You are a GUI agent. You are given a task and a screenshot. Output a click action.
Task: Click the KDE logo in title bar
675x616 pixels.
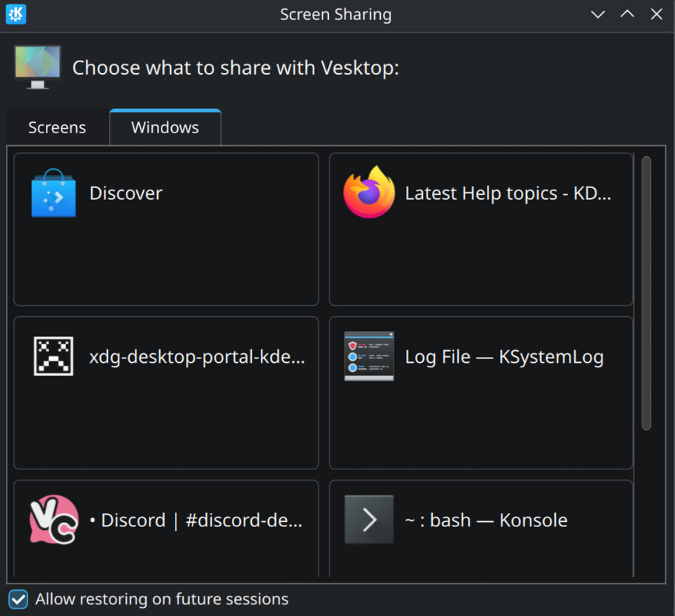pos(16,14)
